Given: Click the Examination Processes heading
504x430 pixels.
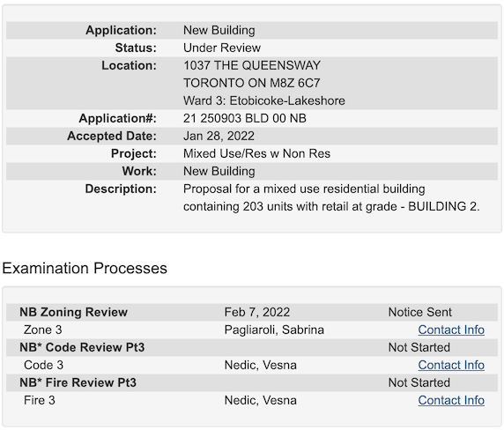Looking at the screenshot, I should click(85, 269).
